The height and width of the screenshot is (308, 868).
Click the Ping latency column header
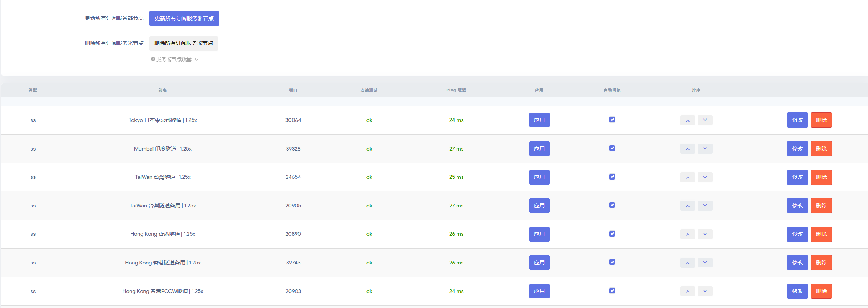(456, 90)
